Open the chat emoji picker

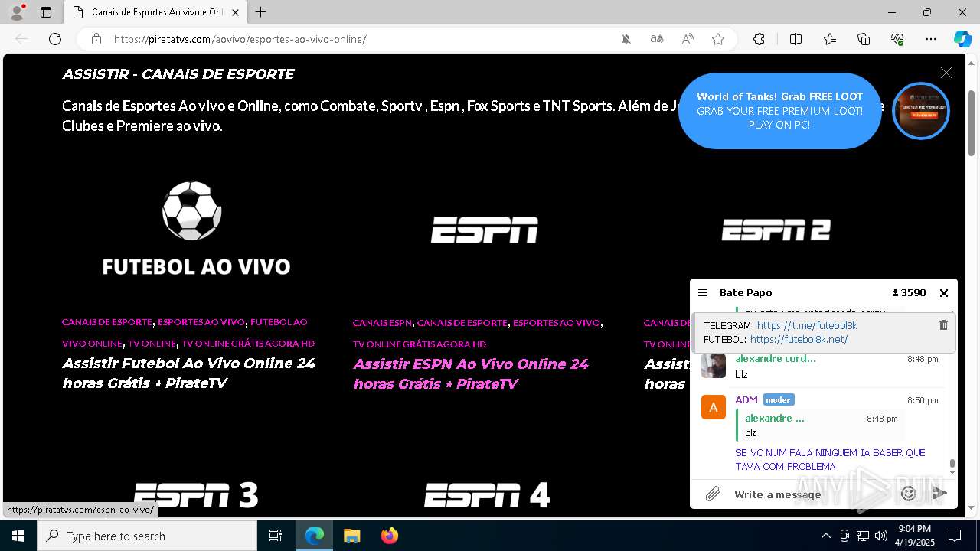tap(909, 494)
